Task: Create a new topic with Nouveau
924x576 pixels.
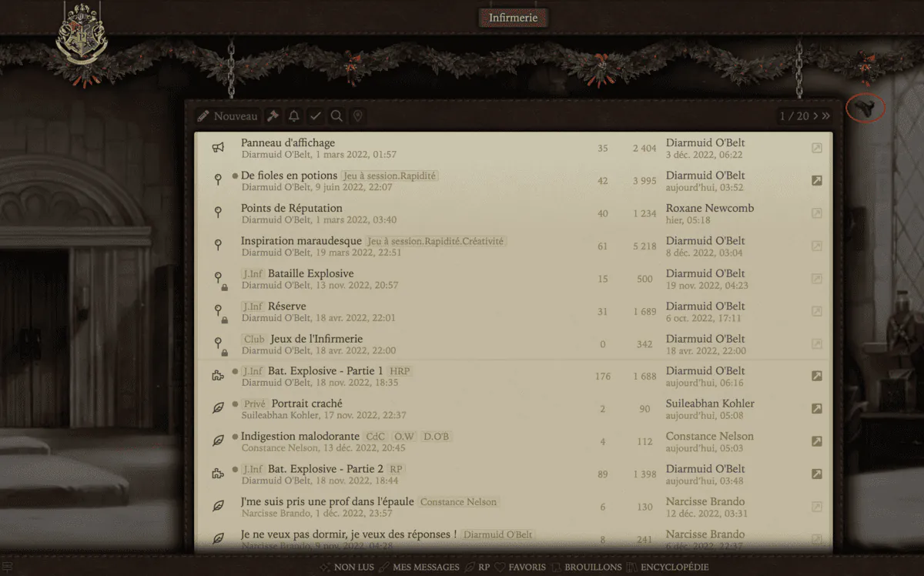Action: [x=227, y=116]
